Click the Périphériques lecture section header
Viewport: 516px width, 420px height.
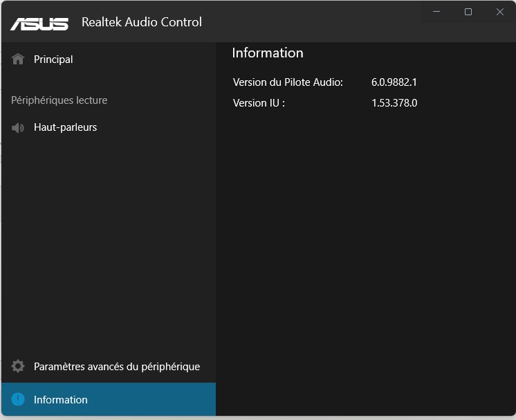pyautogui.click(x=59, y=100)
